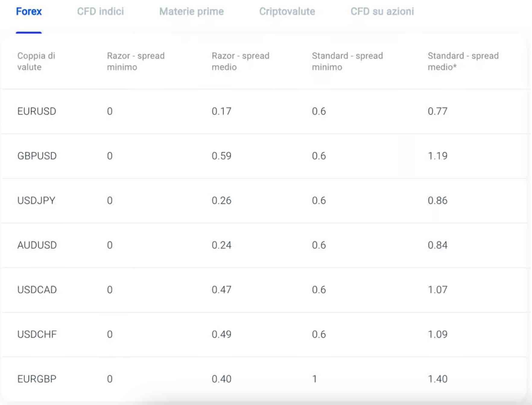Open the CFD indici tab

point(100,11)
